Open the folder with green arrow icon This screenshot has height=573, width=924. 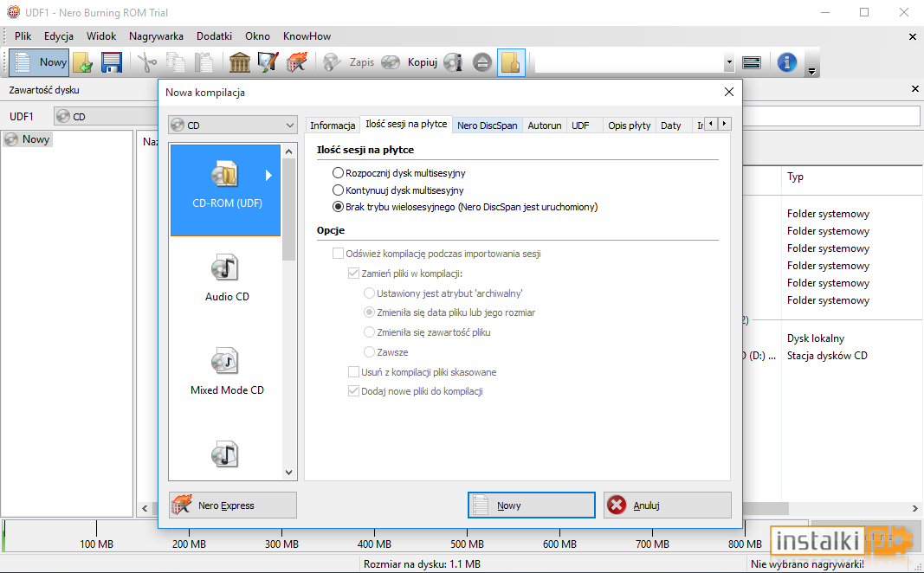tap(83, 62)
